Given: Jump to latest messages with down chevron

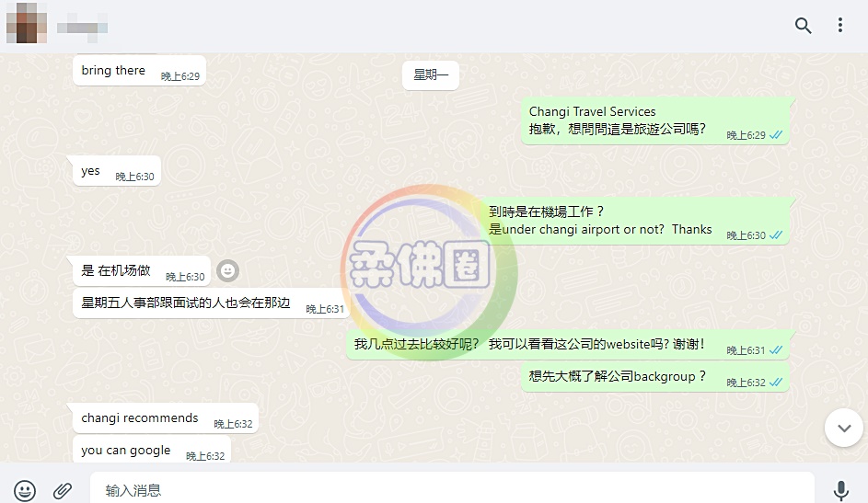Looking at the screenshot, I should tap(844, 428).
